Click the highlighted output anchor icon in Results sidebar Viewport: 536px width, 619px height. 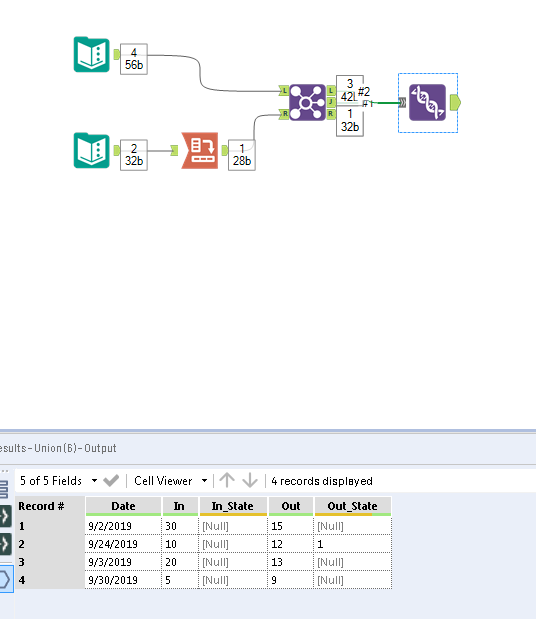[x=6, y=579]
